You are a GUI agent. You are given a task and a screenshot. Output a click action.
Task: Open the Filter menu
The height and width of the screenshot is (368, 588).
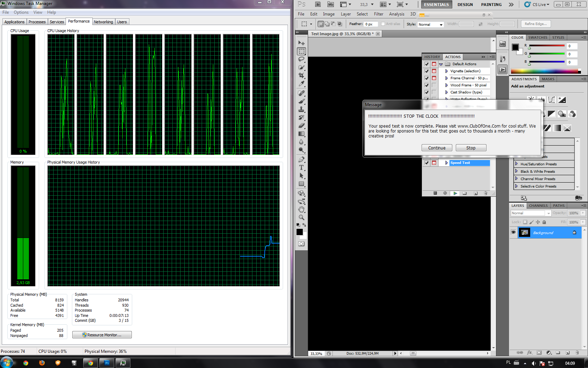pyautogui.click(x=378, y=14)
